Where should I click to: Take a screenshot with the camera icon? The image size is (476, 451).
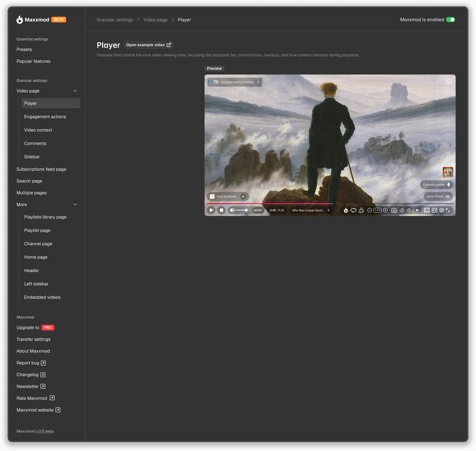tap(394, 210)
